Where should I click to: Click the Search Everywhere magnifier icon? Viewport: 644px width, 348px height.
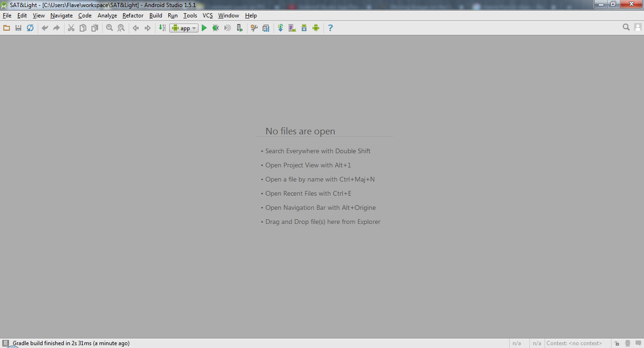626,27
